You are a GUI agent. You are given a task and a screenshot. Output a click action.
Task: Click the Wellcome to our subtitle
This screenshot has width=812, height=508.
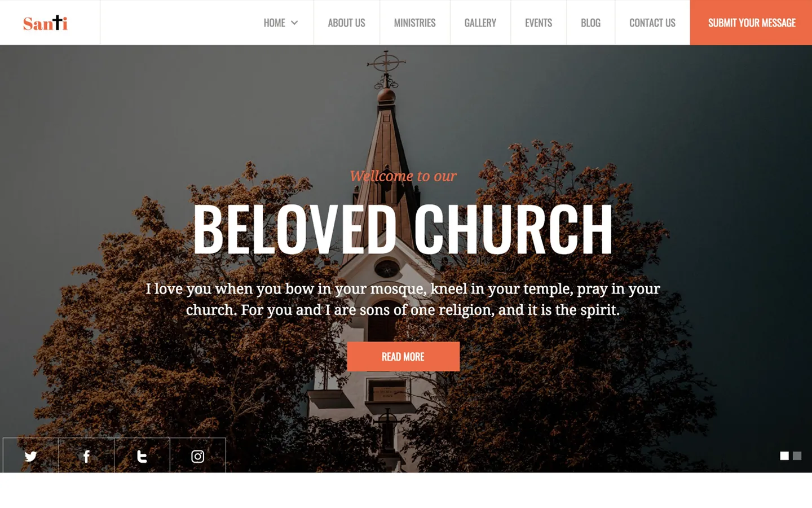[403, 176]
